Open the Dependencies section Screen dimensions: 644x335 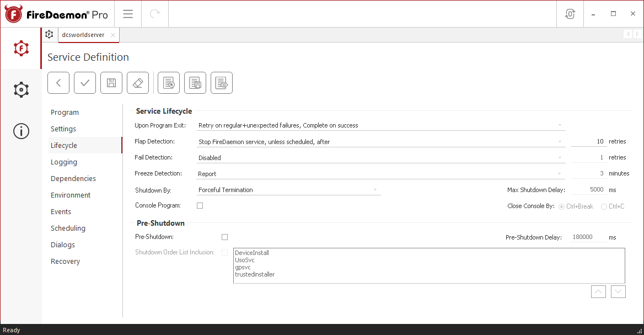[x=73, y=178]
